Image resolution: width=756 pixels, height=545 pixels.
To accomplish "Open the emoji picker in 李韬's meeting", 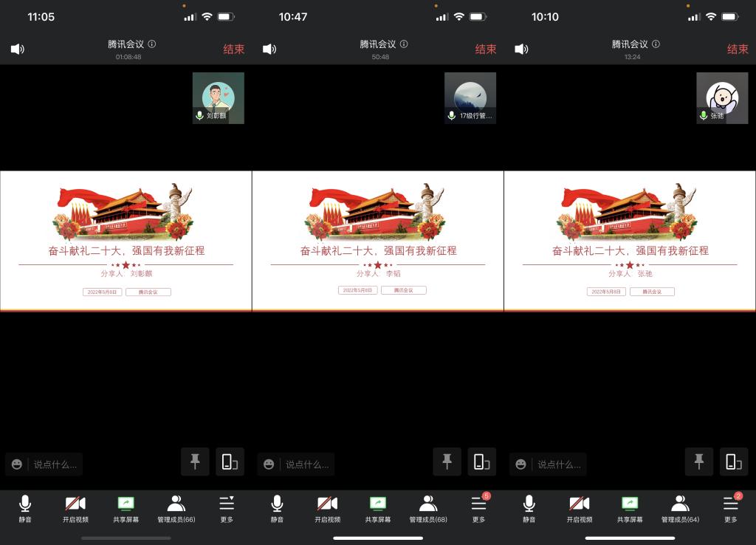I will pyautogui.click(x=269, y=465).
